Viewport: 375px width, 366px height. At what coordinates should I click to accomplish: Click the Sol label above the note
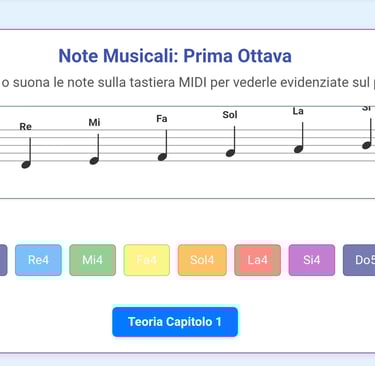tap(230, 115)
